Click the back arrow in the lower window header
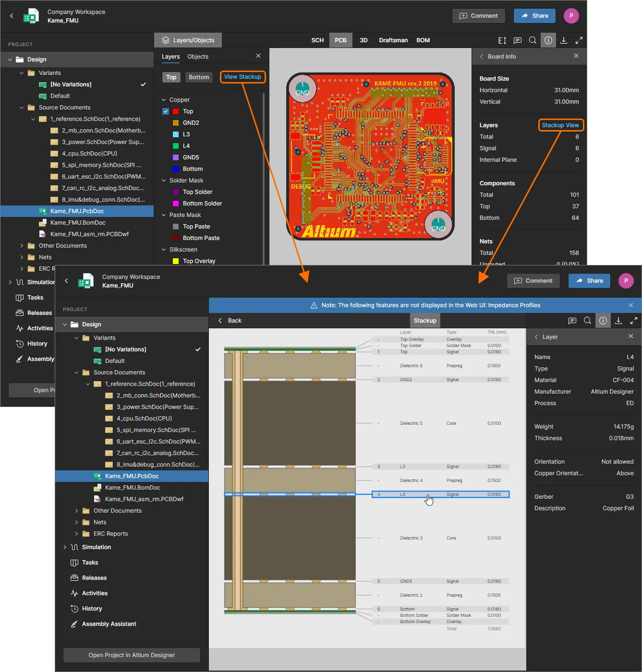This screenshot has height=672, width=642. point(67,281)
